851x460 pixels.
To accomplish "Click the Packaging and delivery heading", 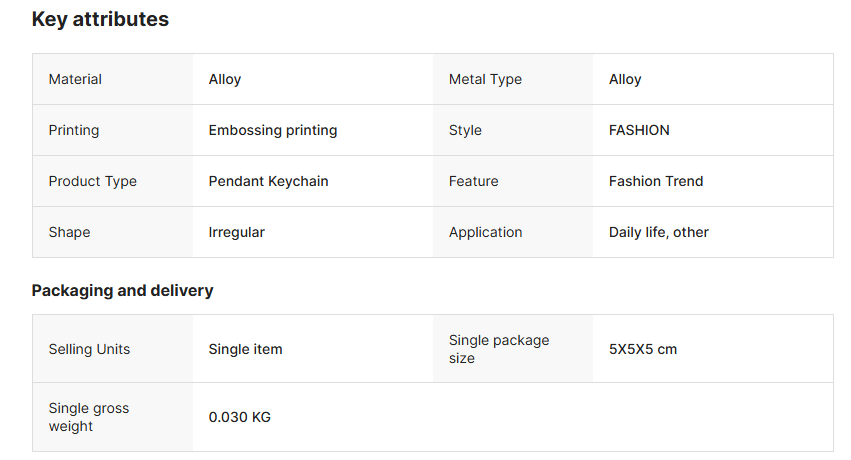I will click(x=122, y=291).
